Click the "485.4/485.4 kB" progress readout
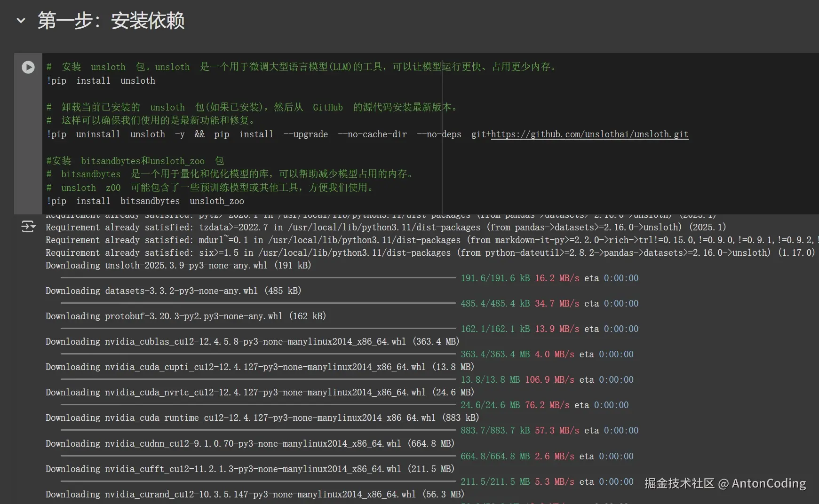The image size is (819, 504). (x=495, y=304)
